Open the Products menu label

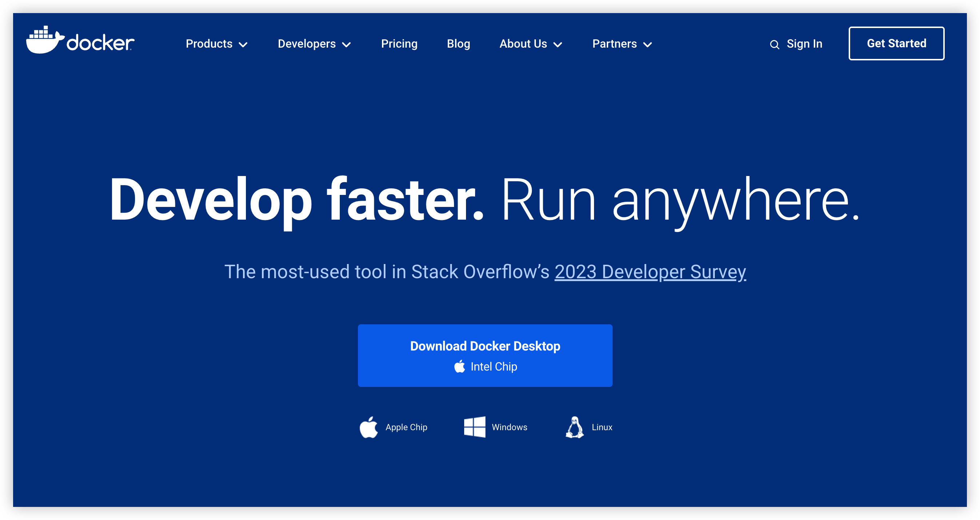click(x=209, y=44)
